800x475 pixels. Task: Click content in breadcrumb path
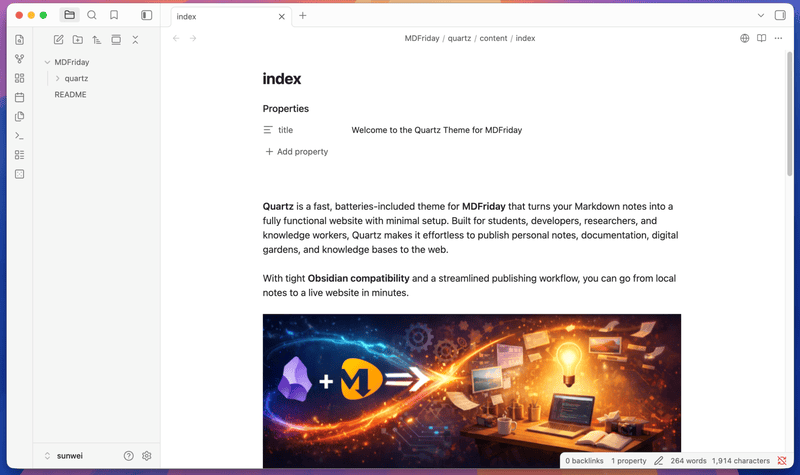pos(493,38)
